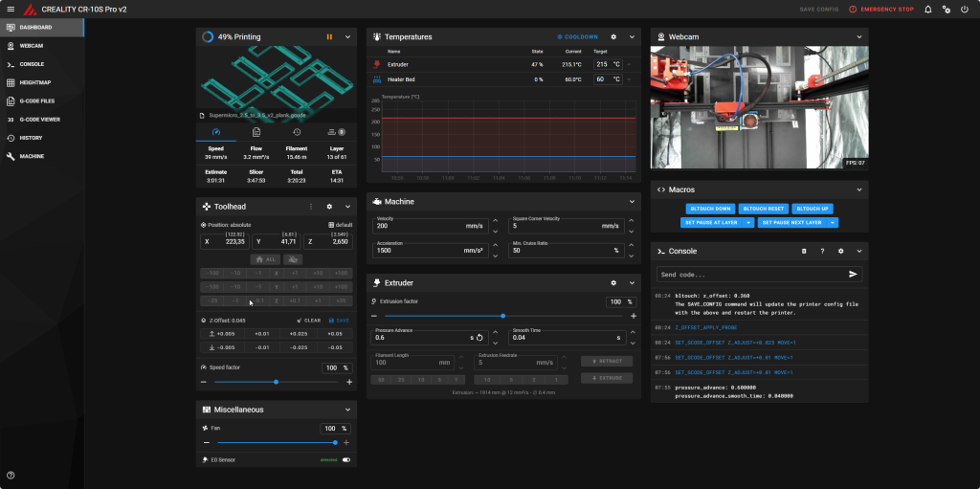Reset Pressure Advance to default value
The image size is (980, 489).
[x=479, y=337]
